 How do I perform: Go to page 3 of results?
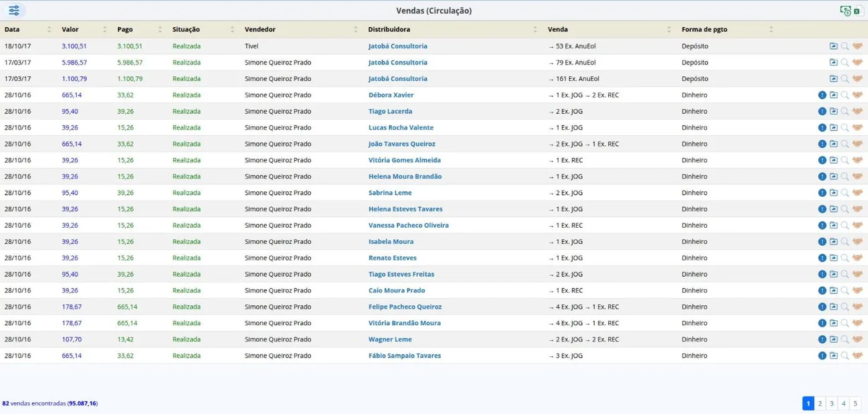coord(832,403)
